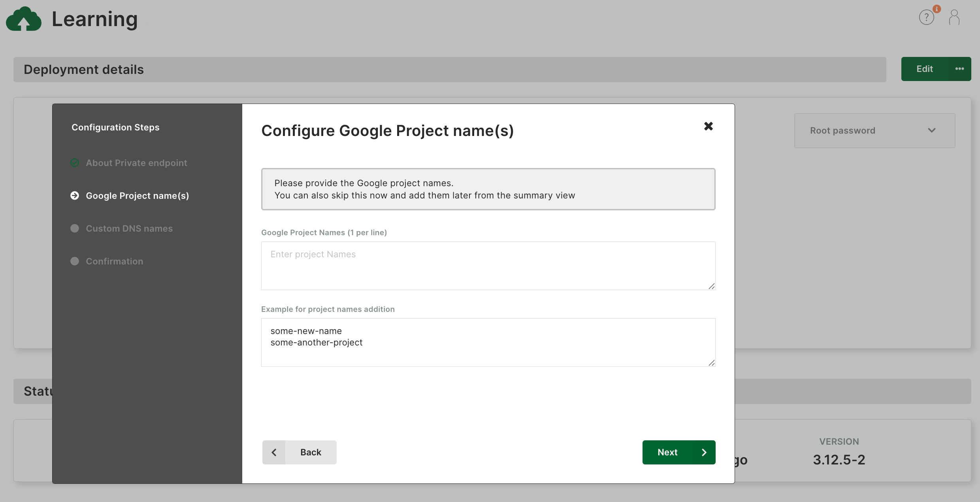Click the Back button
Image resolution: width=980 pixels, height=502 pixels.
click(300, 452)
